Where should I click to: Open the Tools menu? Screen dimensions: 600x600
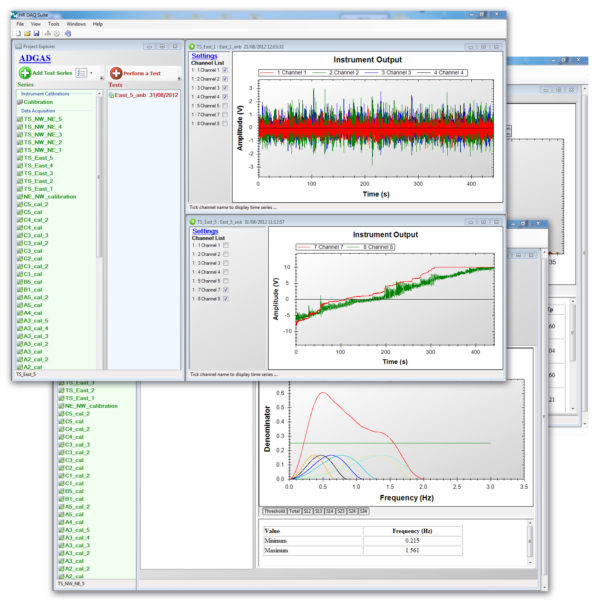(x=53, y=23)
